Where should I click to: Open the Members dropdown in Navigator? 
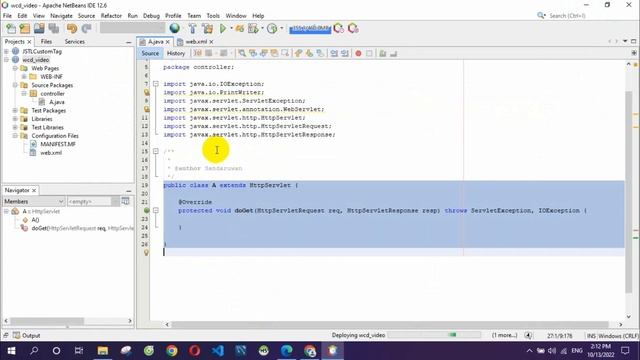[33, 201]
